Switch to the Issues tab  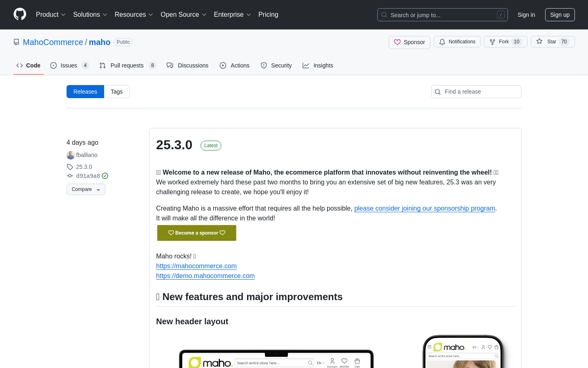coord(69,65)
